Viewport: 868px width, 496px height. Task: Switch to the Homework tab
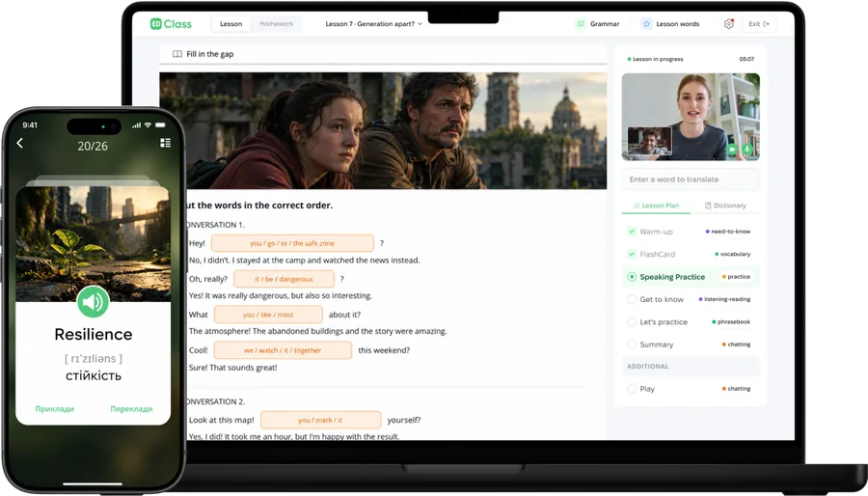click(x=276, y=24)
